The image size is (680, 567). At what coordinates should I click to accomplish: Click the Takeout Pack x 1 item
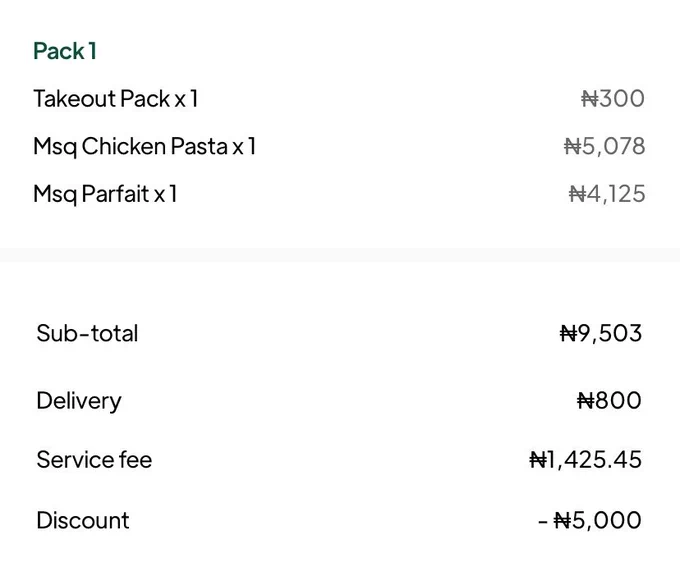pyautogui.click(x=115, y=98)
